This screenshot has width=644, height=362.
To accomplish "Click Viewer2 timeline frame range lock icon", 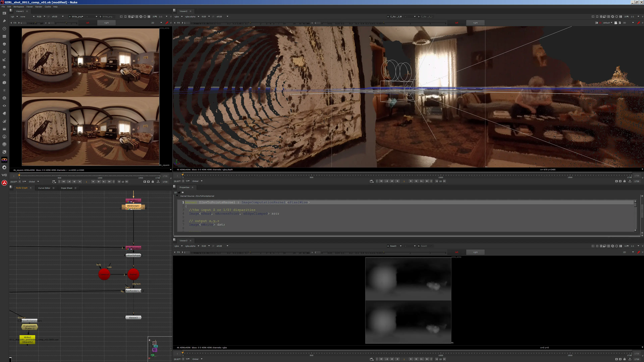I will click(x=625, y=181).
